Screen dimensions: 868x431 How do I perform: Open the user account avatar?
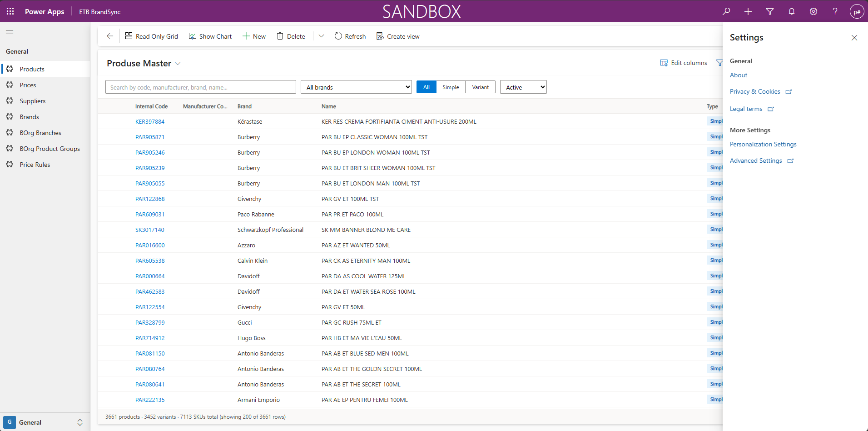coord(857,12)
